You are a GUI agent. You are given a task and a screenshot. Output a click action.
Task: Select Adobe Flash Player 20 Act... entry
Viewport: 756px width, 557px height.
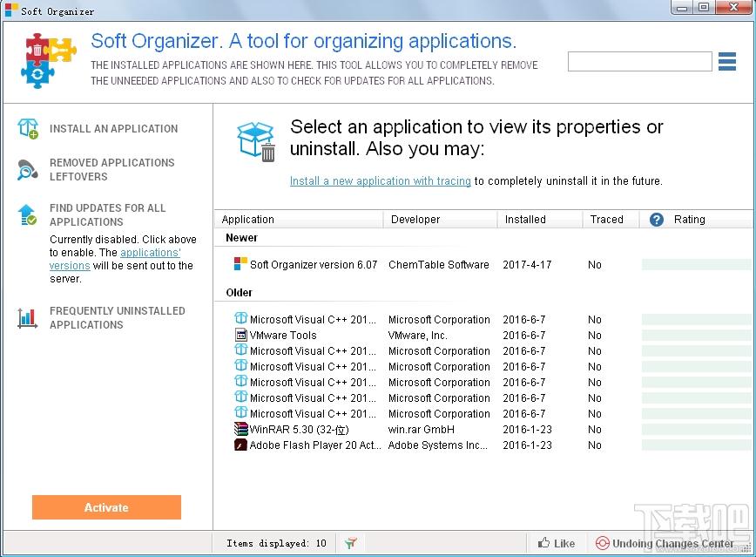click(x=314, y=445)
